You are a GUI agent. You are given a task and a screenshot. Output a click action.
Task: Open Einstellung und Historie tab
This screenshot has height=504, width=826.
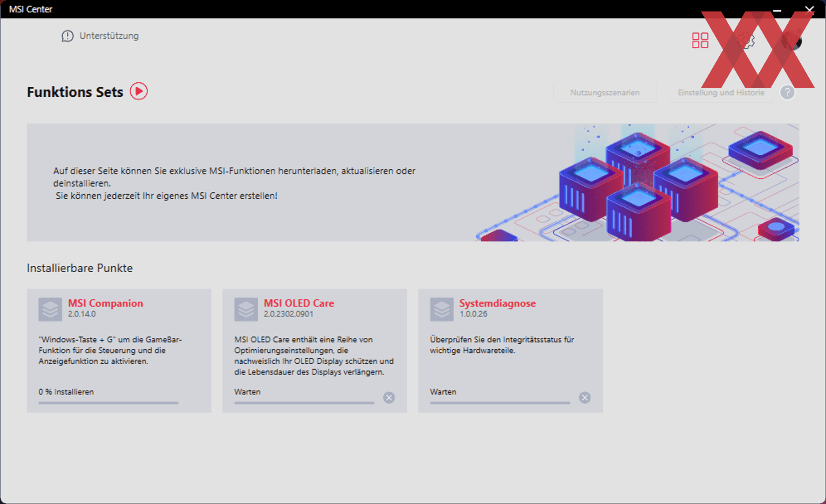point(721,92)
